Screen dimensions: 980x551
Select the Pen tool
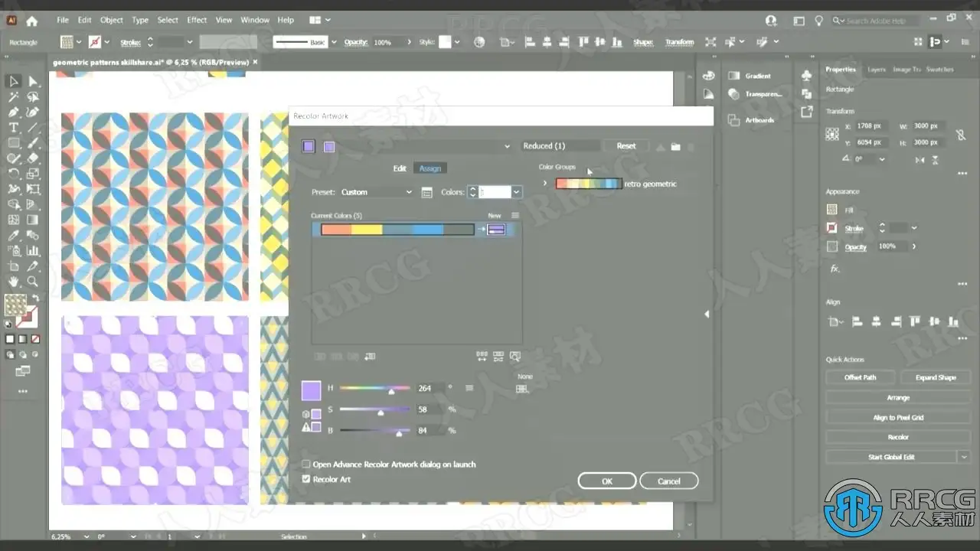point(14,112)
